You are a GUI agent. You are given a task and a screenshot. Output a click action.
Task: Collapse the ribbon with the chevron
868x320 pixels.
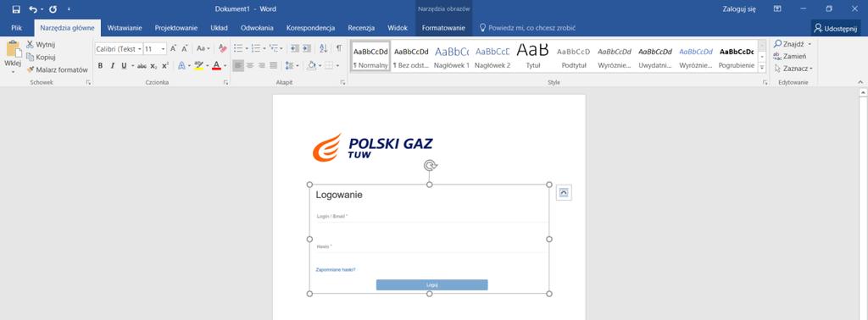860,82
